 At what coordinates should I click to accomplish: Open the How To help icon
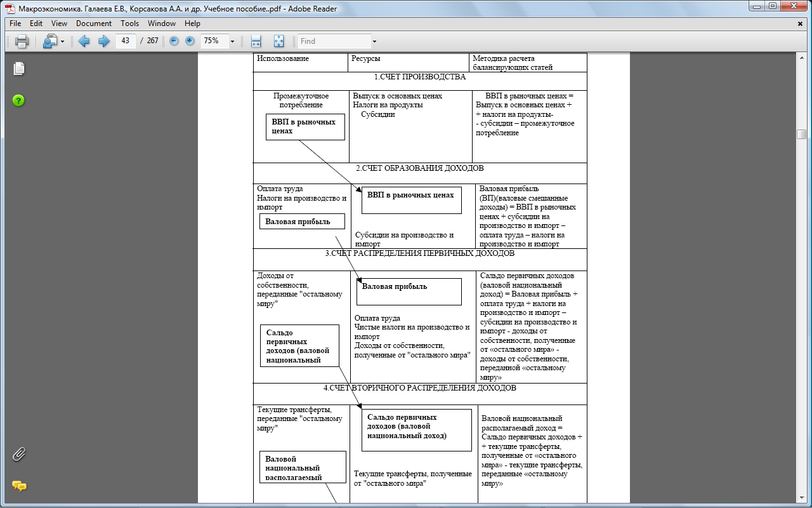tap(19, 100)
